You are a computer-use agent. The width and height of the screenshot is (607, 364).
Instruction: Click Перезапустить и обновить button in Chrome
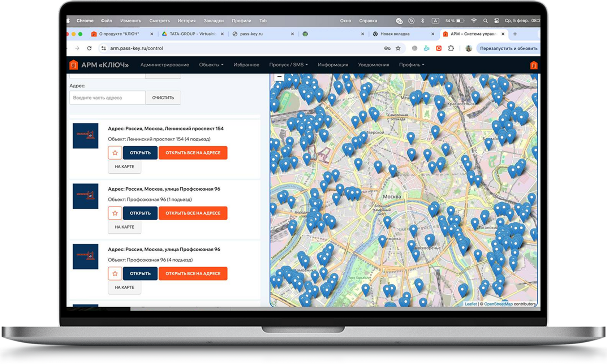[x=508, y=48]
